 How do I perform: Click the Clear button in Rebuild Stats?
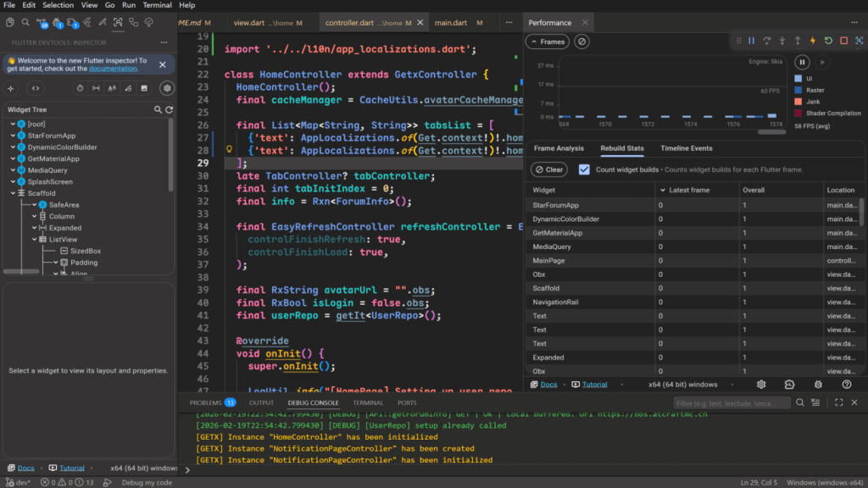click(x=548, y=169)
